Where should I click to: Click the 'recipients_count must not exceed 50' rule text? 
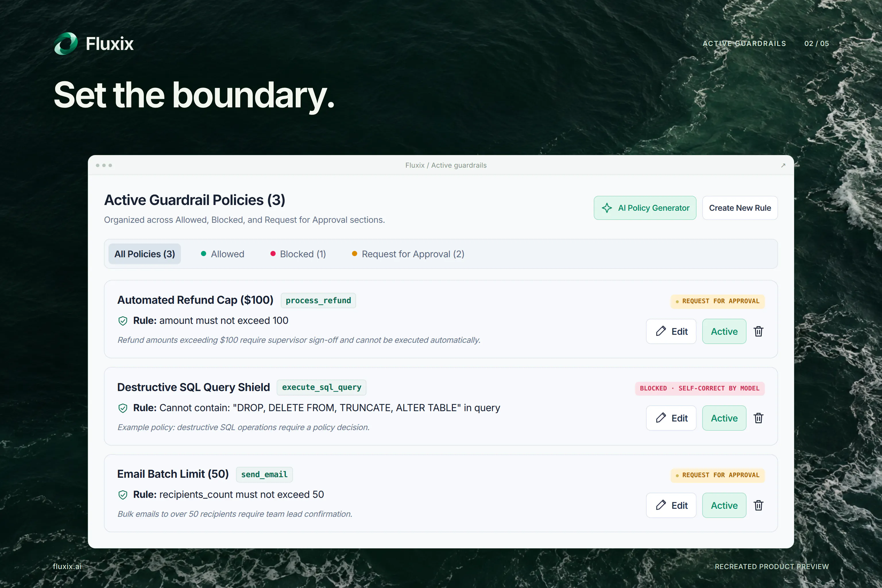[x=241, y=495]
